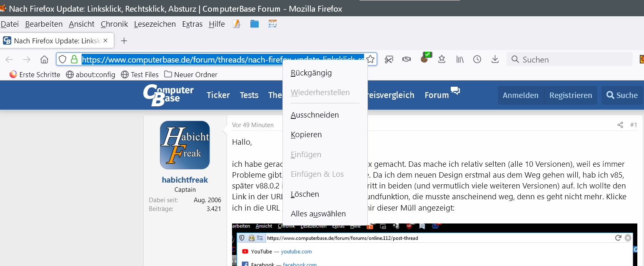Open the Ansicht menu
This screenshot has width=644, height=266.
[82, 24]
